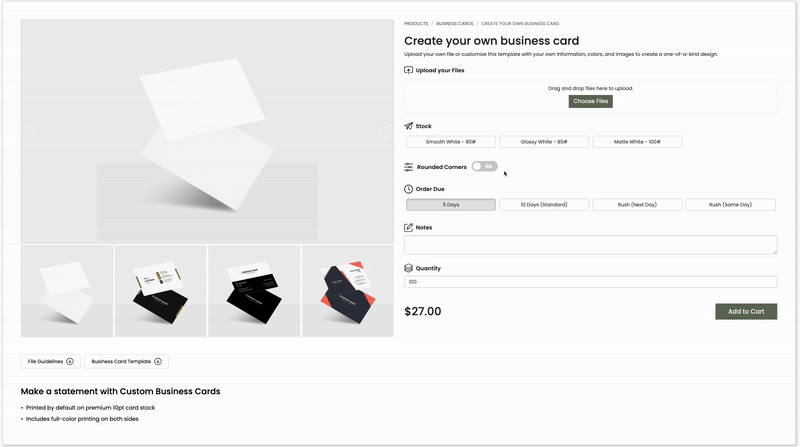Show previous image with left arrow

click(x=30, y=132)
